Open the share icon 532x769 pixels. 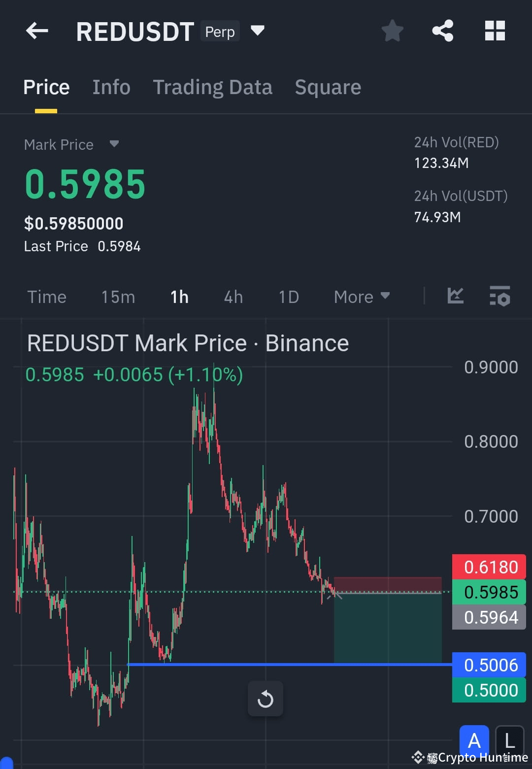pyautogui.click(x=442, y=31)
